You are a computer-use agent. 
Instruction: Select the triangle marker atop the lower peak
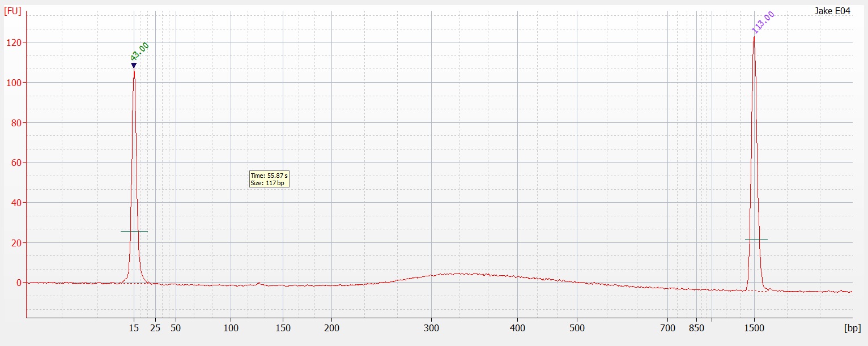click(x=134, y=66)
